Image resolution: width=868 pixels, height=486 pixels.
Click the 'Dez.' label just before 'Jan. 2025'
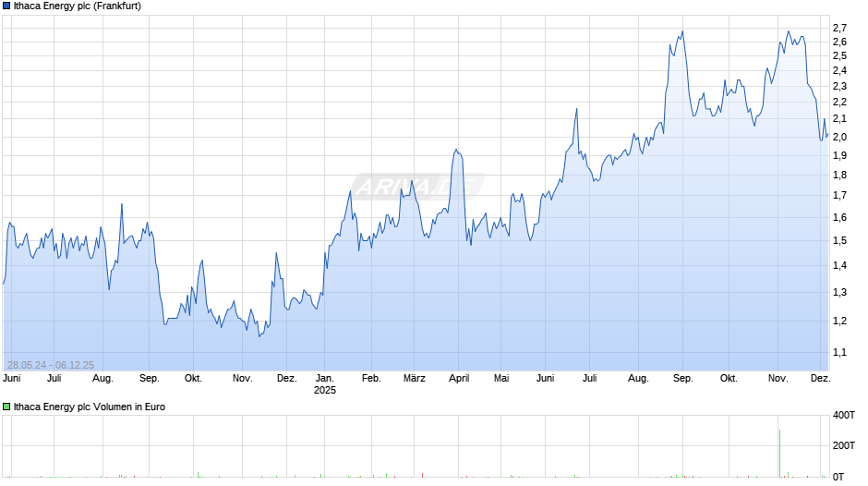pyautogui.click(x=287, y=379)
